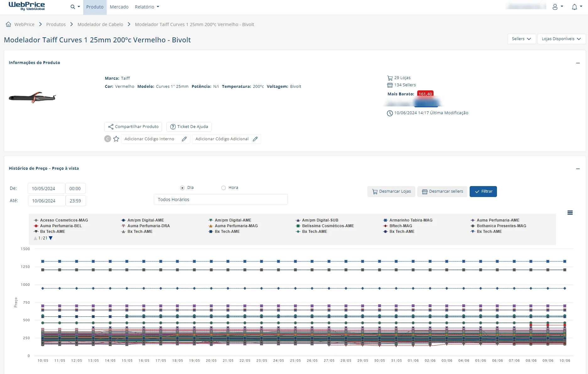Toggle Belíssima Cosméticos-AME legend series
588x374 pixels.
point(325,226)
